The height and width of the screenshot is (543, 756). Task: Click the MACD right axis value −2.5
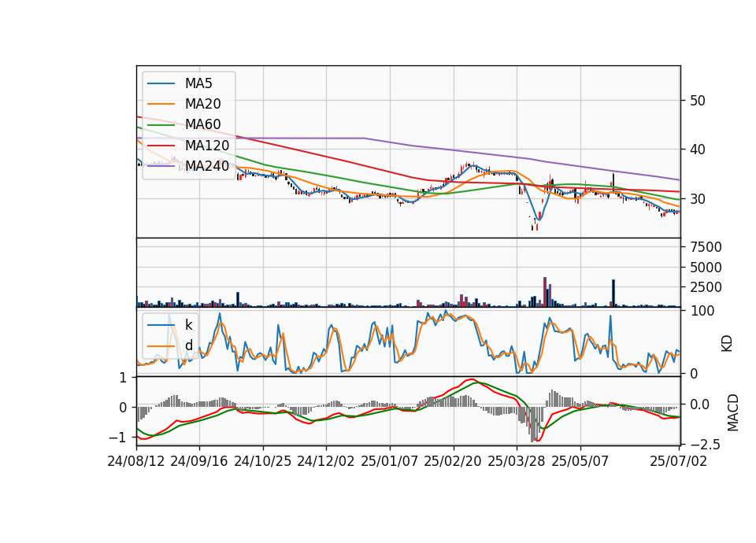coord(706,444)
